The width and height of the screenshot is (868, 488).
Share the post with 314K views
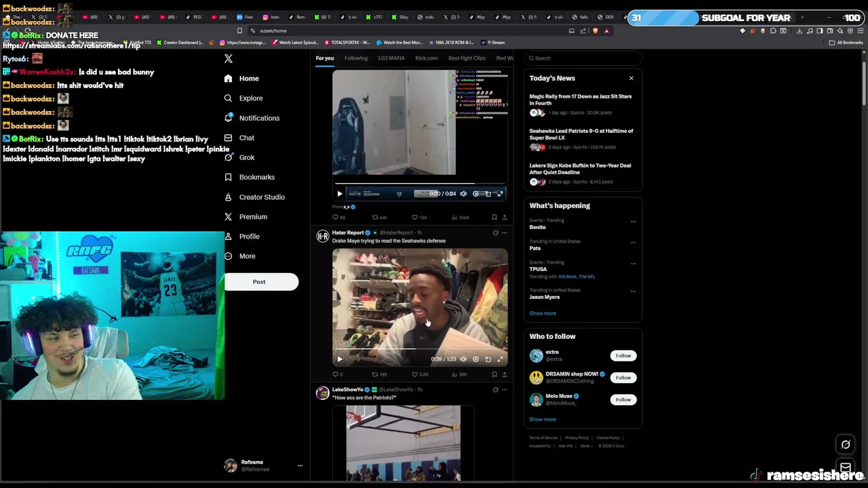[504, 218]
